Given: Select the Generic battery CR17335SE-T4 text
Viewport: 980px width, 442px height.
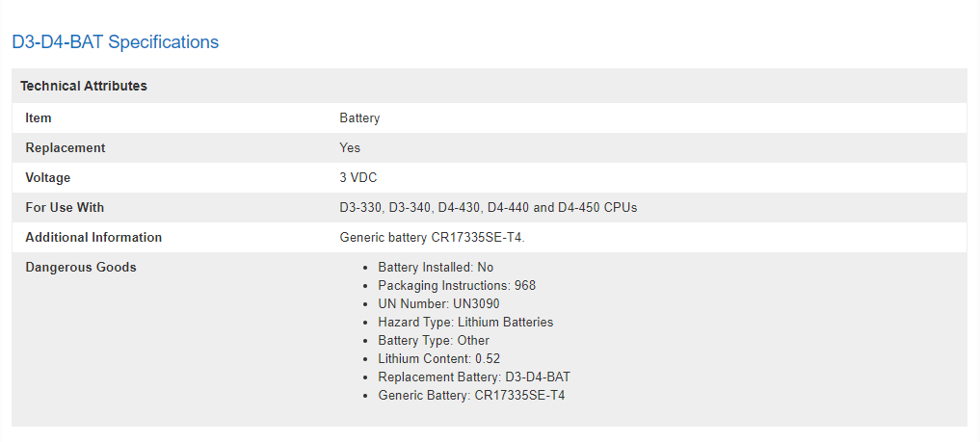Looking at the screenshot, I should click(433, 238).
